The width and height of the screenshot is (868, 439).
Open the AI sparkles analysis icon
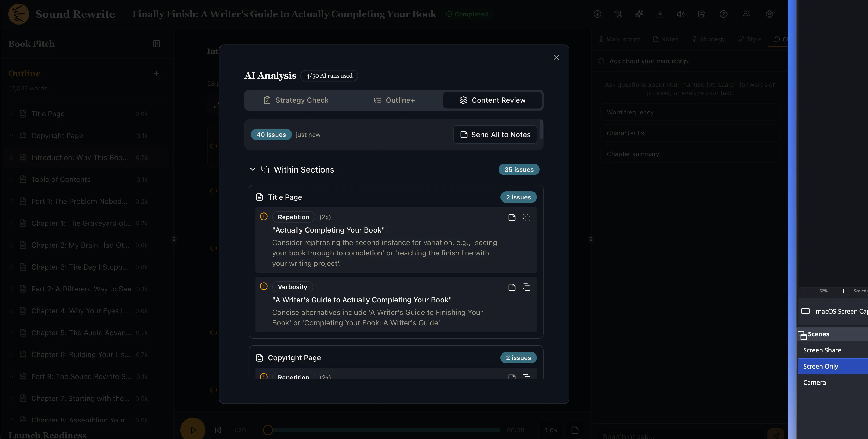[639, 14]
